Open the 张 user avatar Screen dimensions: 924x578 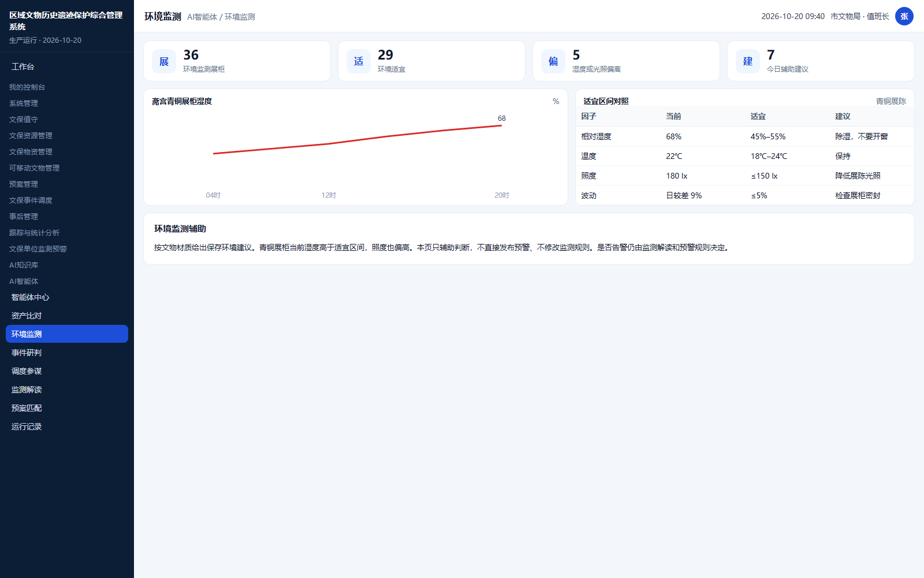pyautogui.click(x=904, y=16)
